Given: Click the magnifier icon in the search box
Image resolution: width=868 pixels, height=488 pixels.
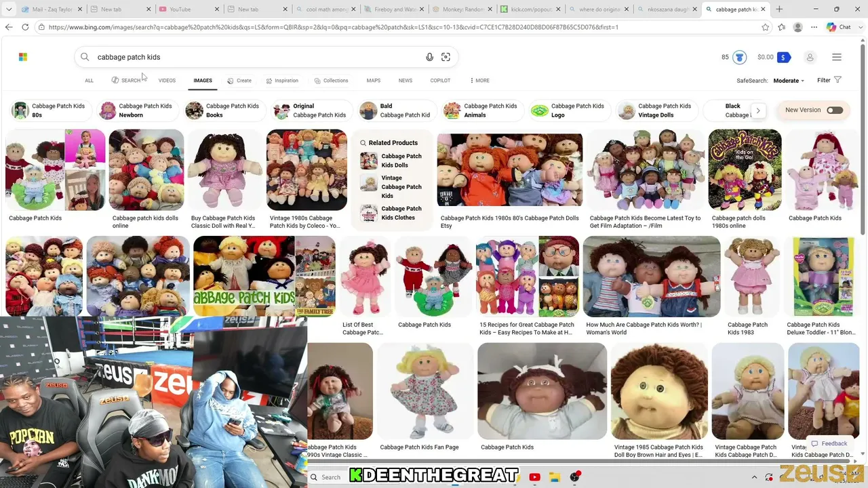Looking at the screenshot, I should pos(85,57).
